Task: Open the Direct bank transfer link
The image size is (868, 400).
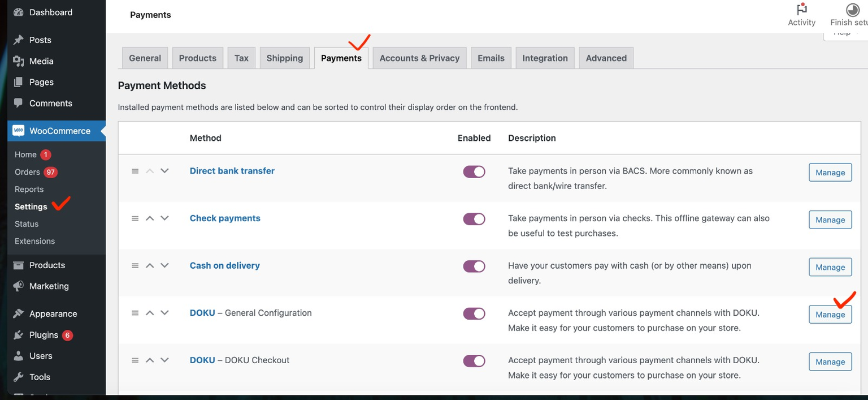Action: 232,171
